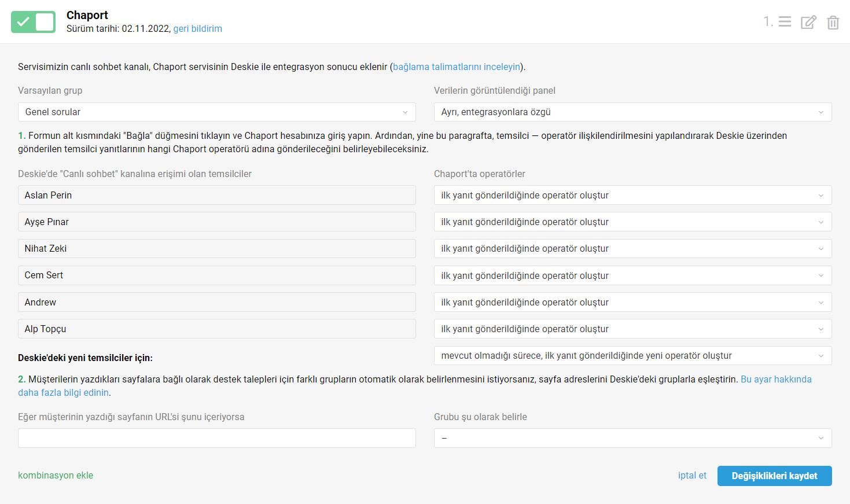Viewport: 850px width, 504px height.
Task: Click the page URL input field
Action: click(x=217, y=438)
